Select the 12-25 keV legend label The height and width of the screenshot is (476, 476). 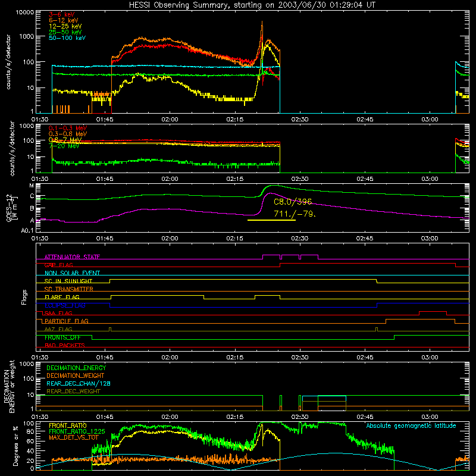tap(65, 26)
